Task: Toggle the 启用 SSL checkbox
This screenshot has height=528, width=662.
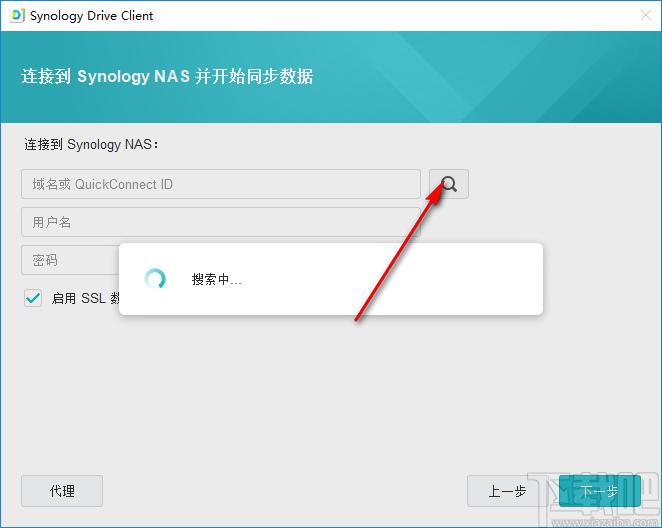Action: pos(33,298)
